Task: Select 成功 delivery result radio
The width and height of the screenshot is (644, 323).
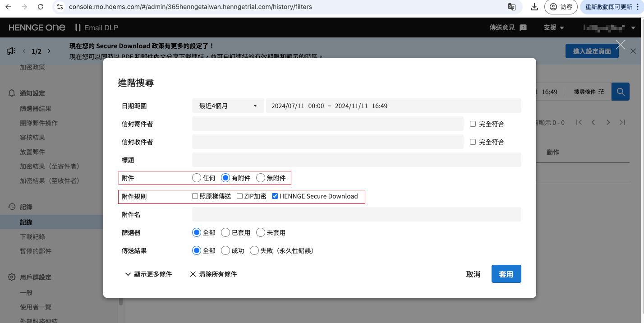Action: pos(225,250)
